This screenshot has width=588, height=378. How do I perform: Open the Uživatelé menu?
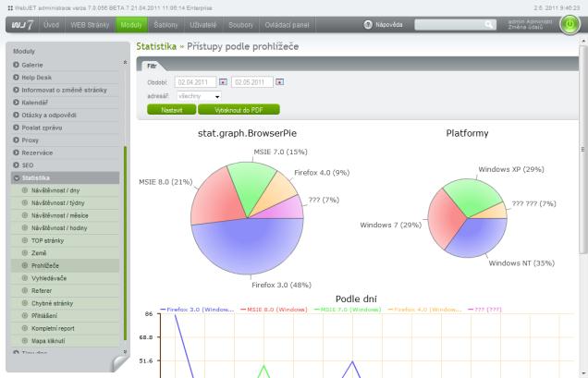click(x=202, y=25)
